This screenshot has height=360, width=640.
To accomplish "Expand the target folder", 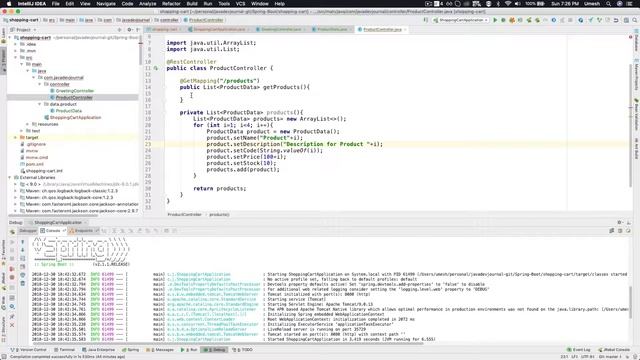I will coord(16,138).
